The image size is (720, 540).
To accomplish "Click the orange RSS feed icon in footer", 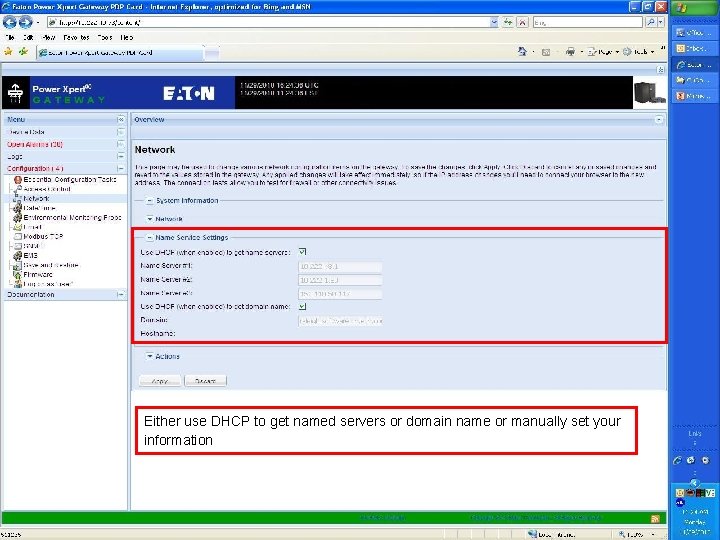I will point(655,519).
